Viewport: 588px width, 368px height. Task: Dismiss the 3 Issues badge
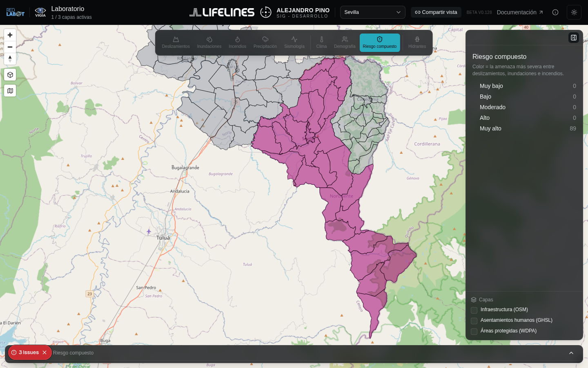[x=45, y=352]
